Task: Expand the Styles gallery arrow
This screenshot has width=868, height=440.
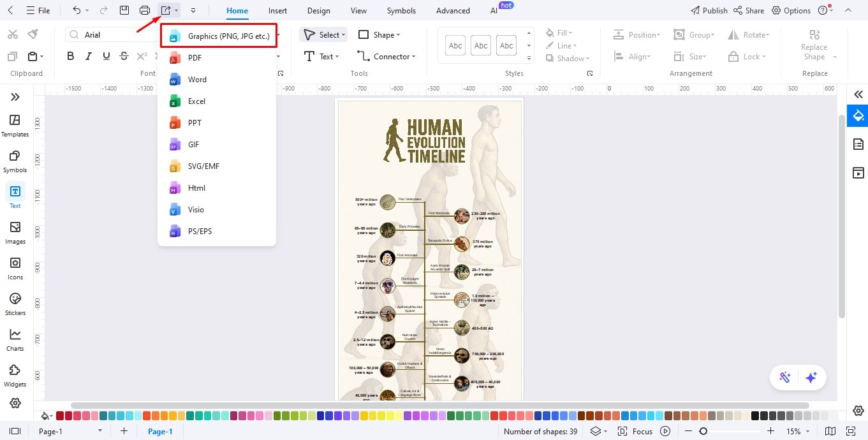Action: [529, 59]
